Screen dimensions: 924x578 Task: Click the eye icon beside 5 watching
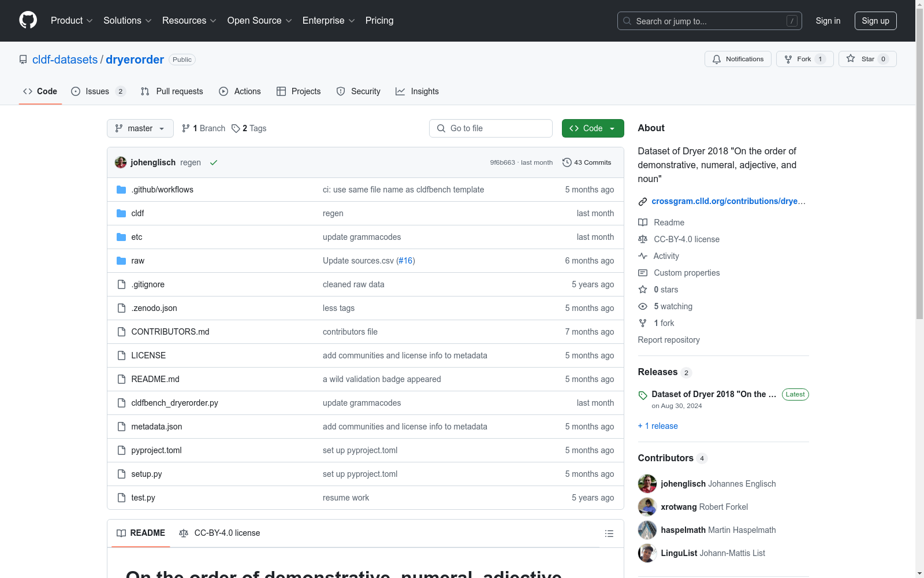click(x=643, y=306)
